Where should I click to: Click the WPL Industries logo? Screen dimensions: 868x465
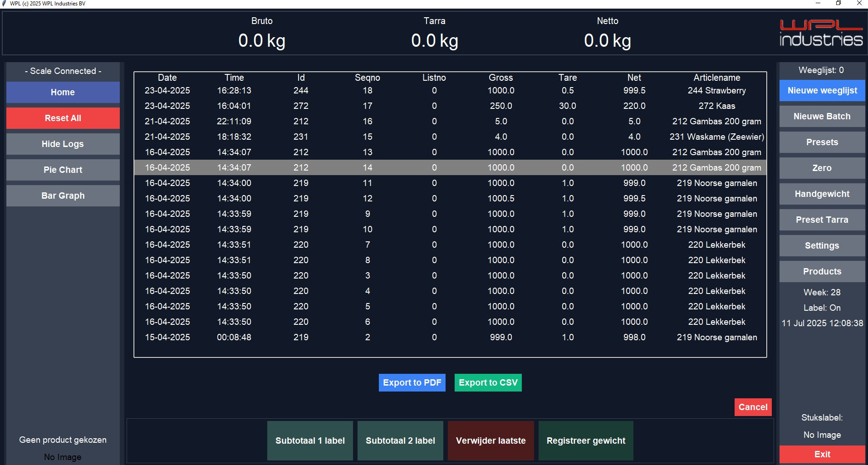[x=821, y=33]
